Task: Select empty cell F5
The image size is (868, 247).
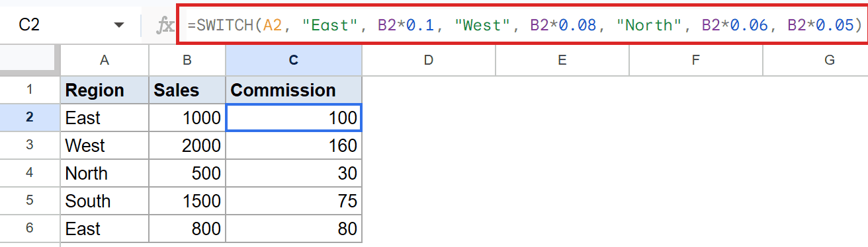Action: tap(696, 201)
